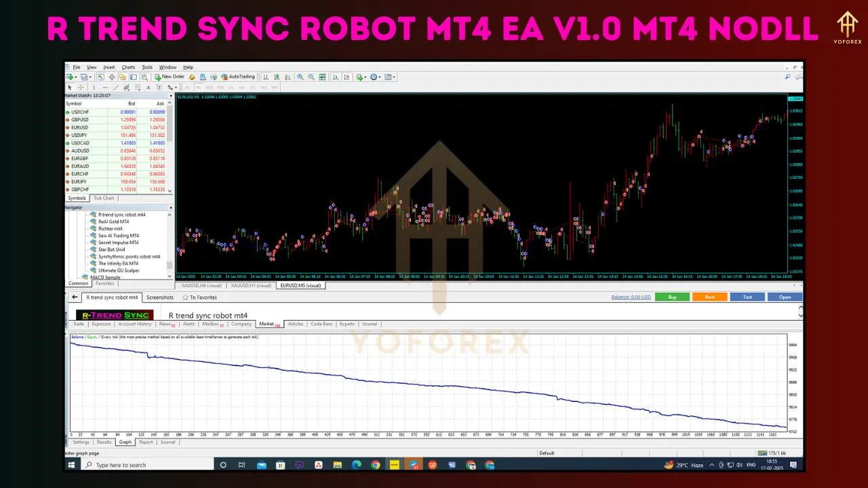Open the MetaEditor icon
This screenshot has height=488, width=868.
(x=192, y=77)
